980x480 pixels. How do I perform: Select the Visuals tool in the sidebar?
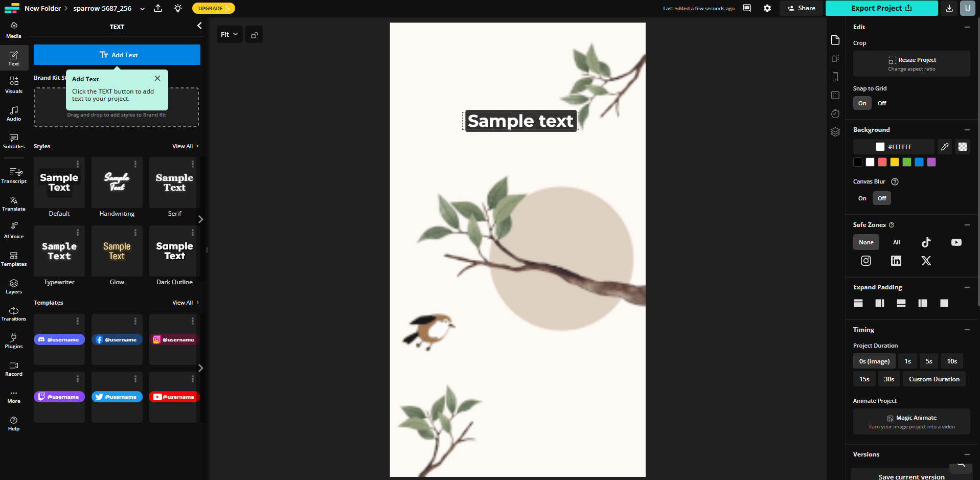click(13, 84)
